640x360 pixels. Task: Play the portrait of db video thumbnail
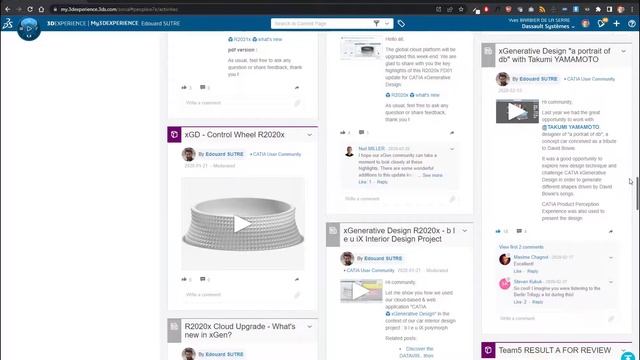coord(517,111)
